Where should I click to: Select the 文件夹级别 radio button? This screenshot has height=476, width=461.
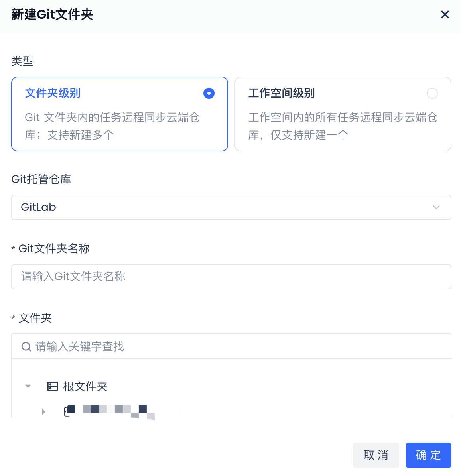pos(209,93)
